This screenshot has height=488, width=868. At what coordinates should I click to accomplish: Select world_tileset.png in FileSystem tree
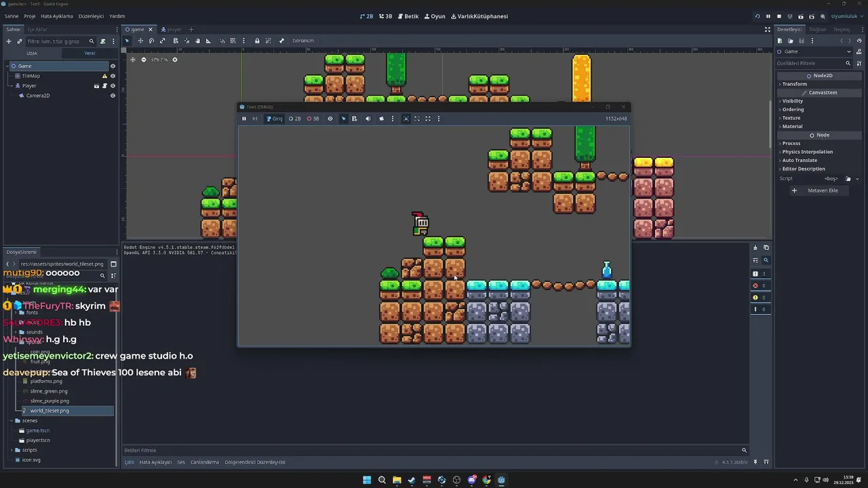coord(50,411)
